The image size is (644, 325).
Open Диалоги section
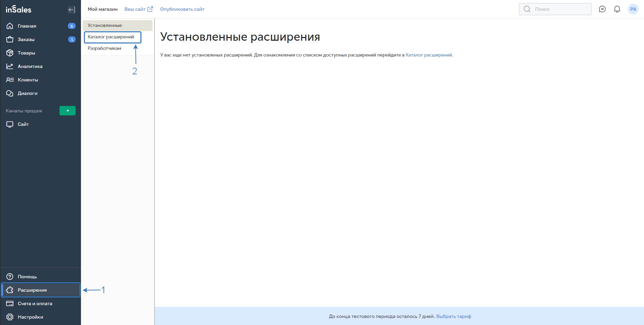(x=41, y=93)
